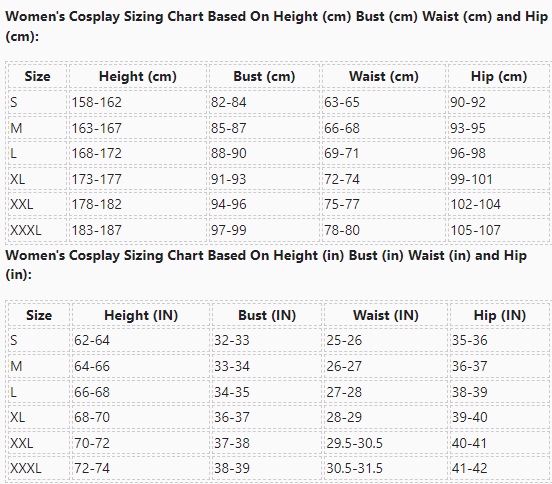552x484 pixels.
Task: Select the 41-42 hip cell
Action: coord(500,469)
